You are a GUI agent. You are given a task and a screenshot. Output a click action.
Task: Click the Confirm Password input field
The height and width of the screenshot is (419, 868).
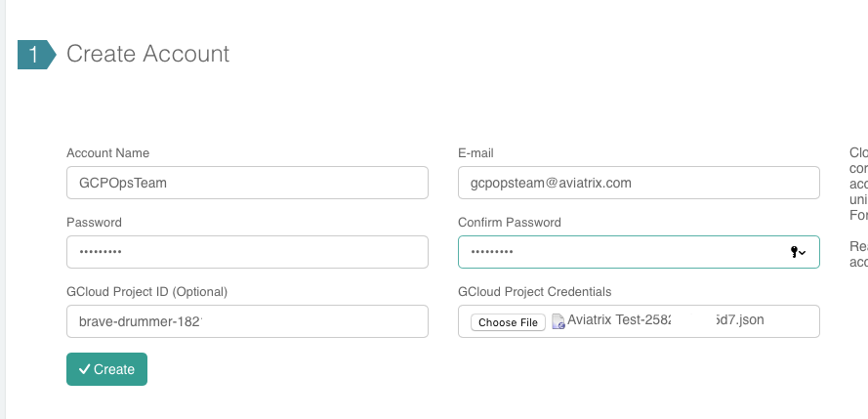(620, 252)
